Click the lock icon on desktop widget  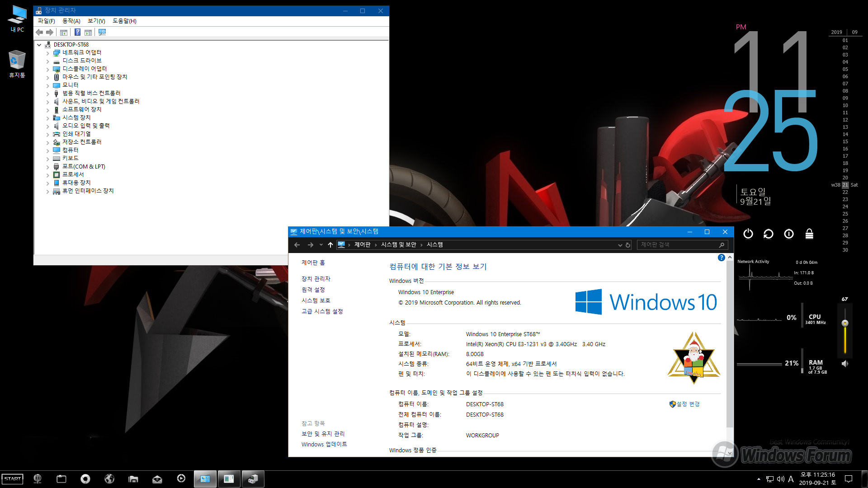tap(809, 234)
